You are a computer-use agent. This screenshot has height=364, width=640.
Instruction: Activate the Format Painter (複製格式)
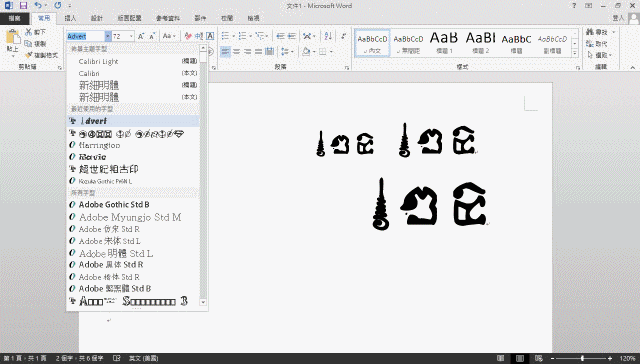tap(41, 55)
